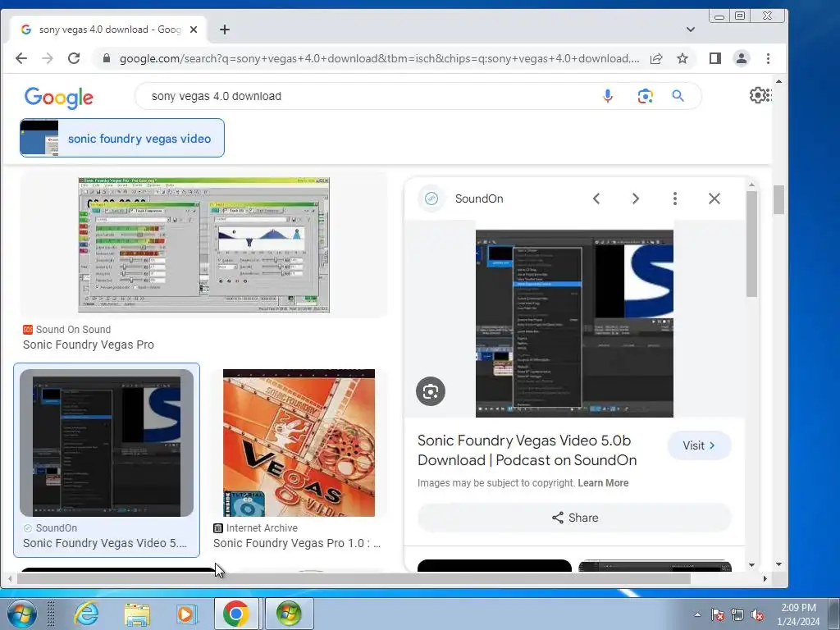This screenshot has height=630, width=840.
Task: Open large preview image
Action: 574,323
